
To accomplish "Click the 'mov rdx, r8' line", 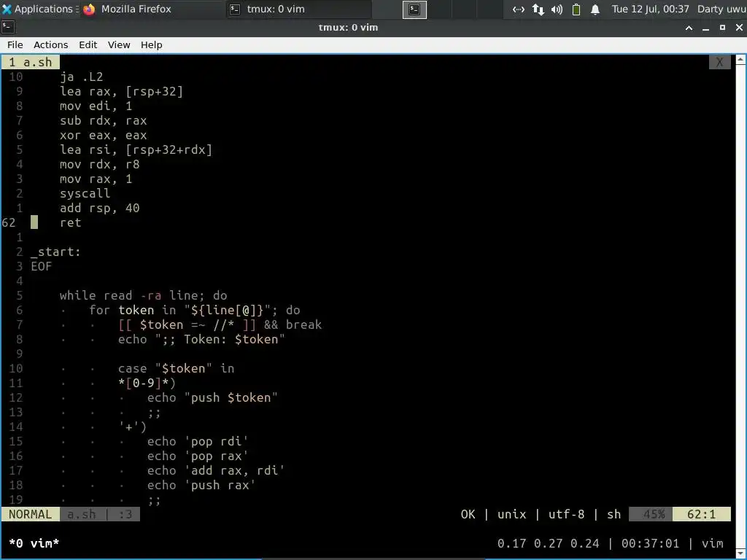I will point(99,164).
